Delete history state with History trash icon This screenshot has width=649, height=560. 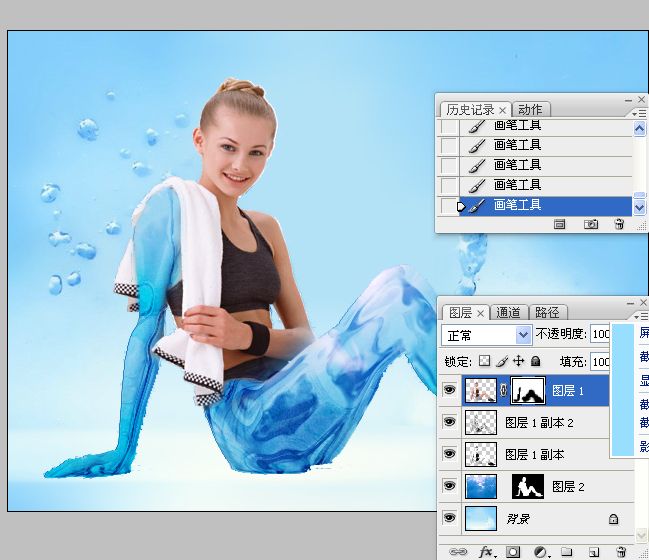619,225
